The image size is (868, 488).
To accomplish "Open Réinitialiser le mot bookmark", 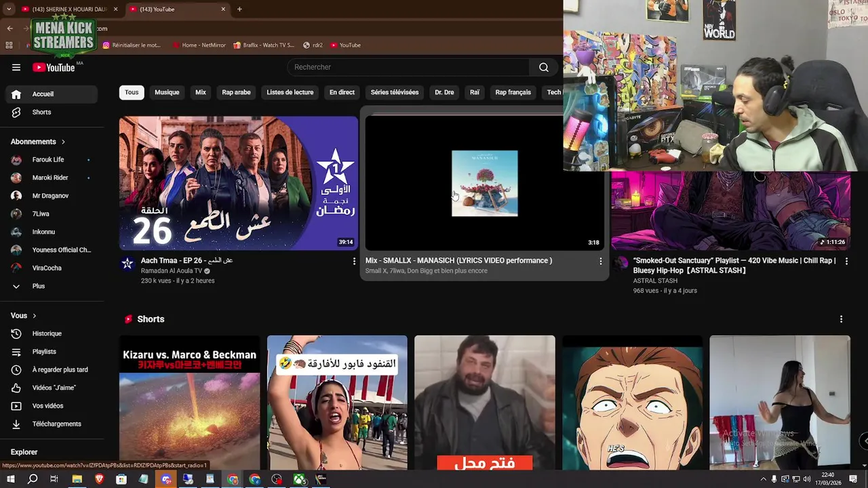I will coord(132,45).
